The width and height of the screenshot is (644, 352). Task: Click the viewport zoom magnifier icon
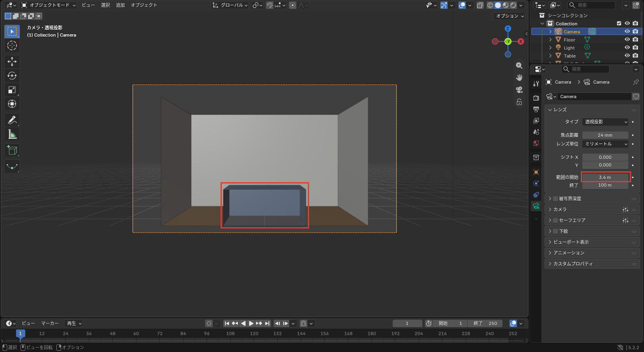[519, 66]
